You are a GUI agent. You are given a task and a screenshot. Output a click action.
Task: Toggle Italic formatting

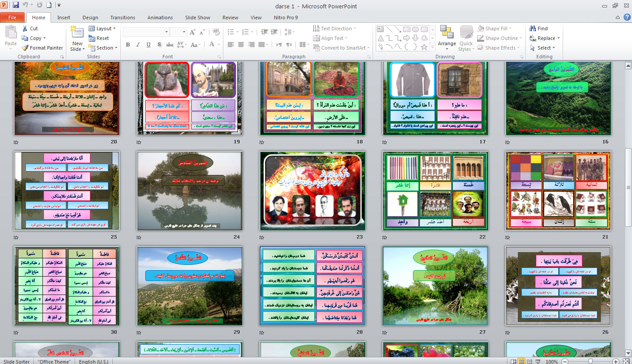(x=138, y=44)
